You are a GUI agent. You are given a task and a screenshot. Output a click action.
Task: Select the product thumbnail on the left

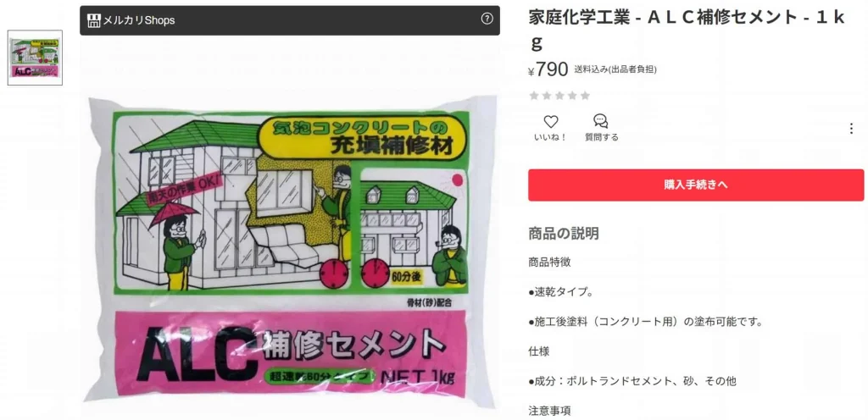point(35,58)
